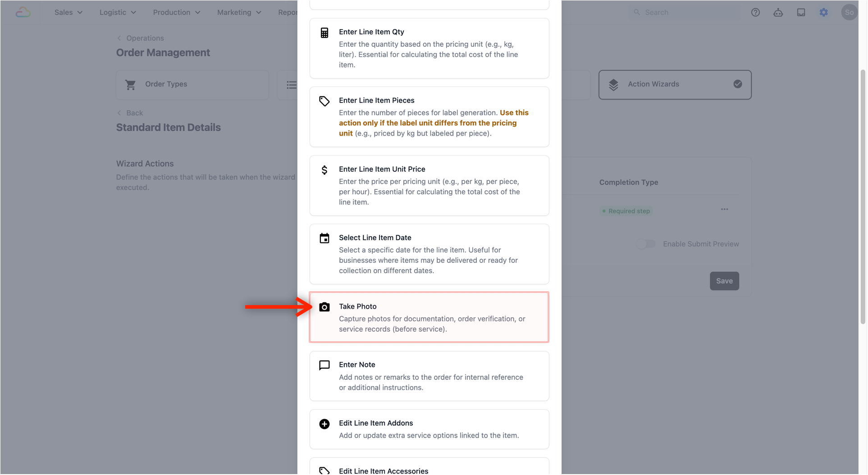Viewport: 868px width, 475px height.
Task: Open the three-dot menu beside Required step
Action: [x=724, y=209]
